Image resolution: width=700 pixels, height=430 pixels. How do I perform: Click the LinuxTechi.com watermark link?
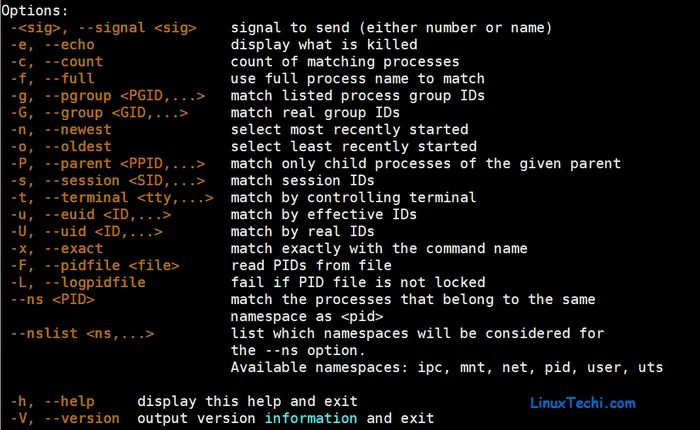[x=581, y=403]
